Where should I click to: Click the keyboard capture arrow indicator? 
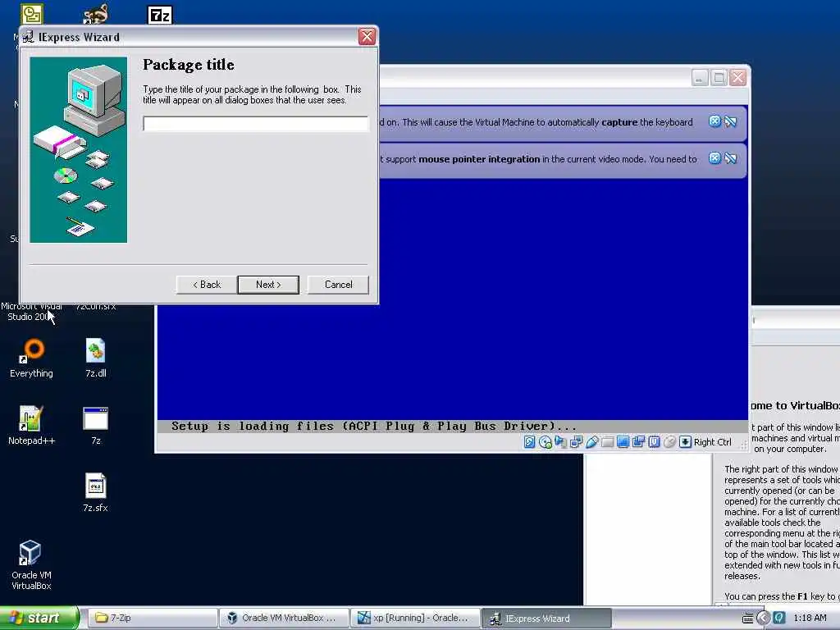(685, 442)
